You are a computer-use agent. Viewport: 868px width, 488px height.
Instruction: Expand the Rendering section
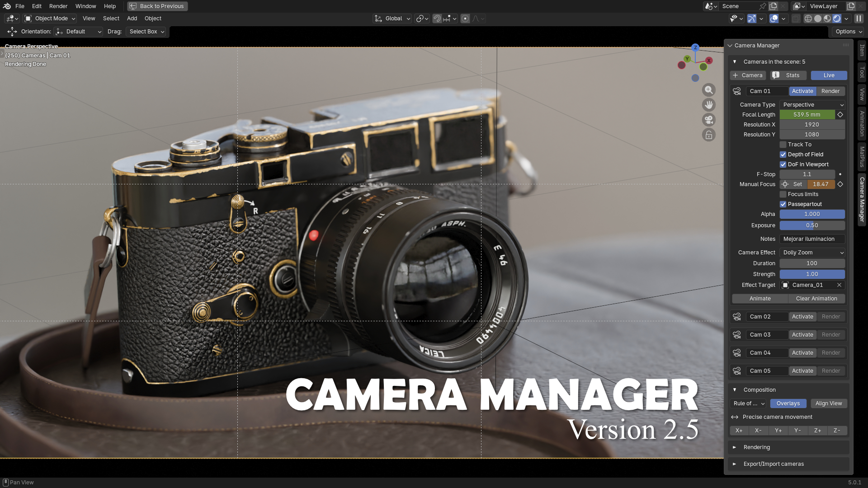(756, 447)
